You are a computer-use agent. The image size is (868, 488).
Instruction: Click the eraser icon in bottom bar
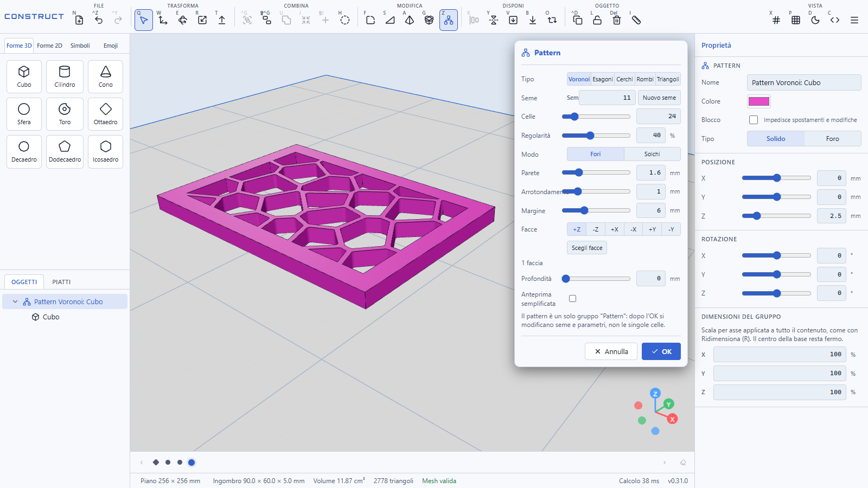tap(683, 463)
